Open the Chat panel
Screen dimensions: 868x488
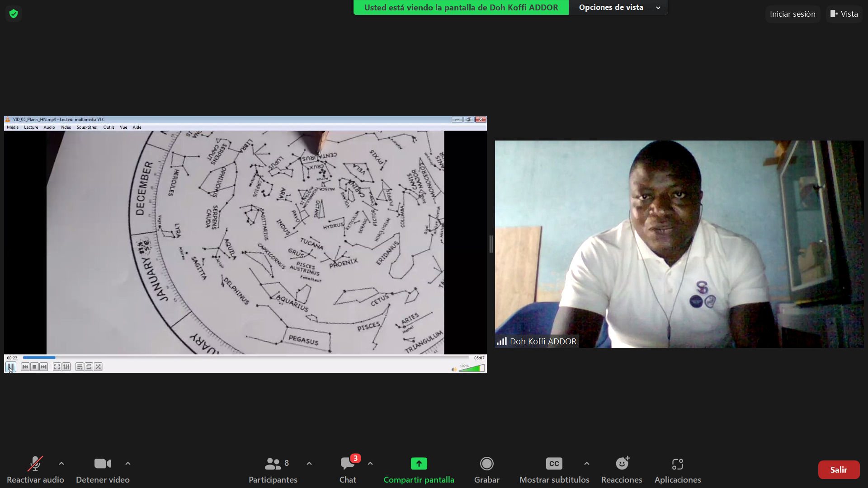click(x=348, y=470)
